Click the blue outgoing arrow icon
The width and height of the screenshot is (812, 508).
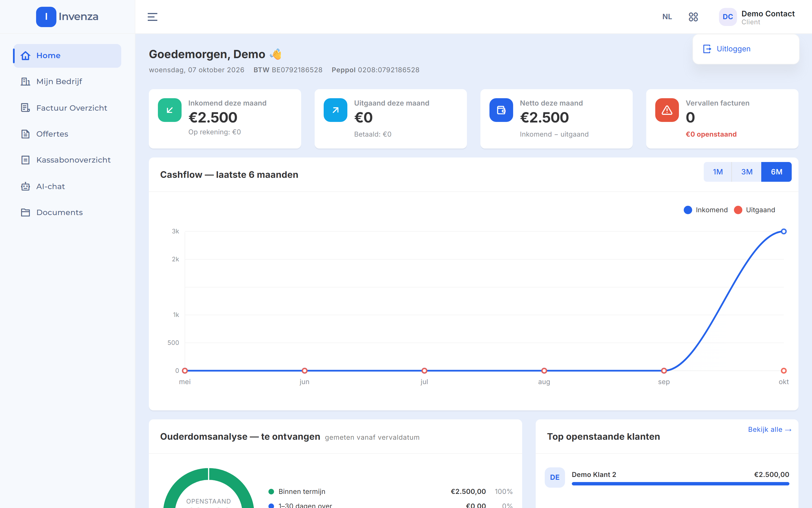336,110
